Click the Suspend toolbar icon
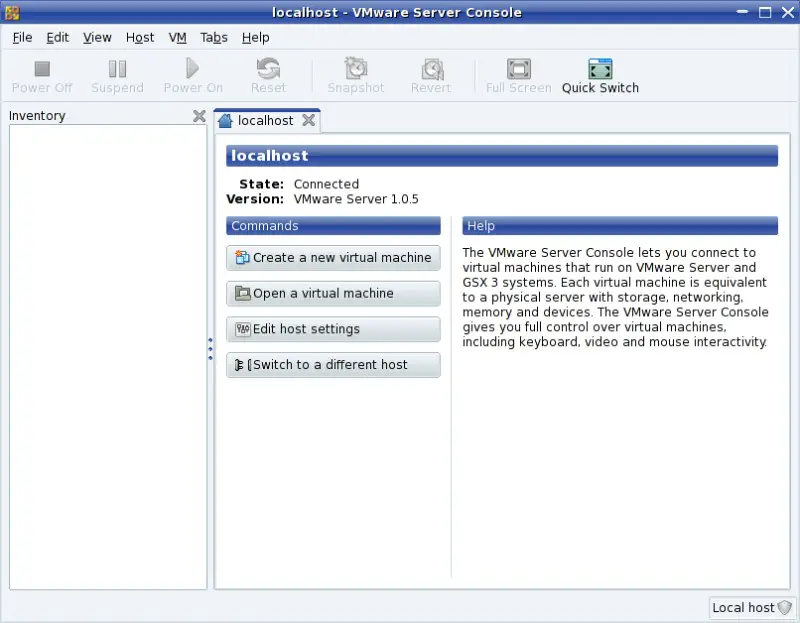800x623 pixels. 117,69
